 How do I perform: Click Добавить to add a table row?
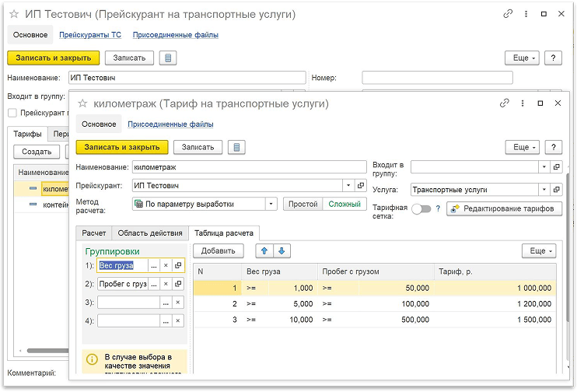click(x=219, y=251)
